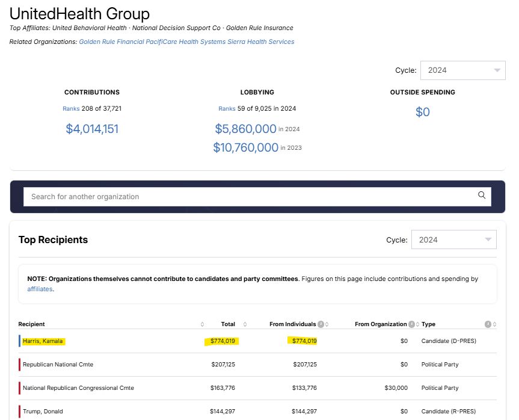
Task: Open Sierra Health Services link
Action: pyautogui.click(x=261, y=42)
